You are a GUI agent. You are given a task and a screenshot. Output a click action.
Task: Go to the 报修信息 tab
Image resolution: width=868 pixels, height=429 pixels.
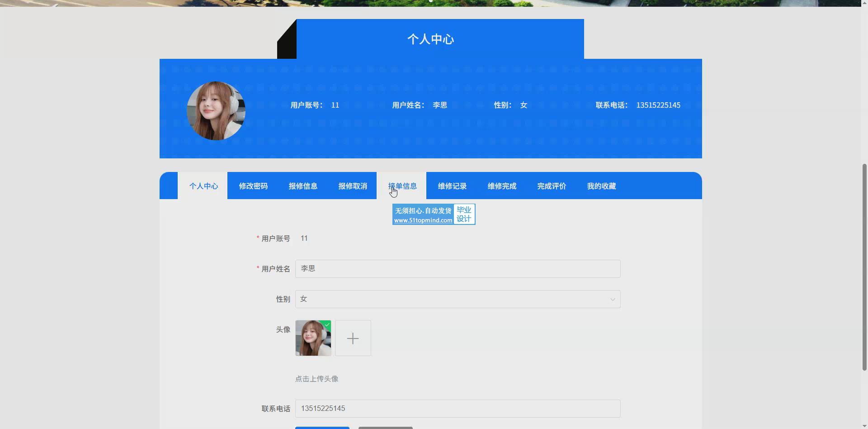pos(302,186)
